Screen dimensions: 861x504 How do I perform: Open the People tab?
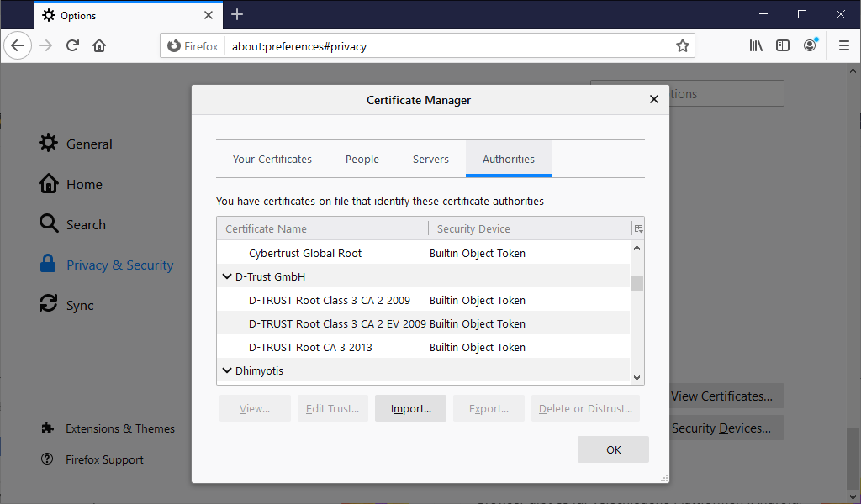coord(362,159)
